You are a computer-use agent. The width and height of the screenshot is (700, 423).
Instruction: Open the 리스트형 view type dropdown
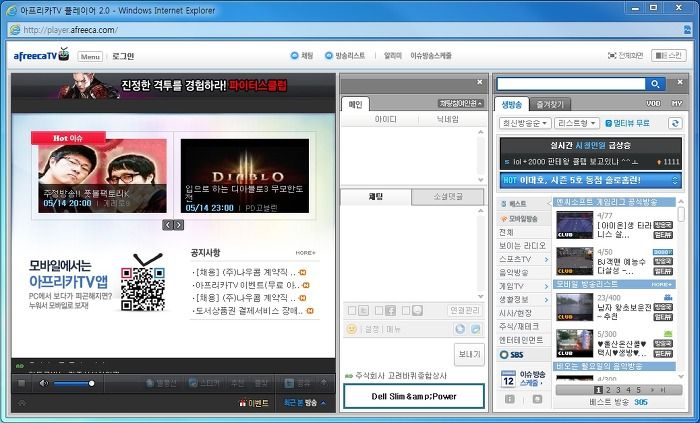pos(576,123)
